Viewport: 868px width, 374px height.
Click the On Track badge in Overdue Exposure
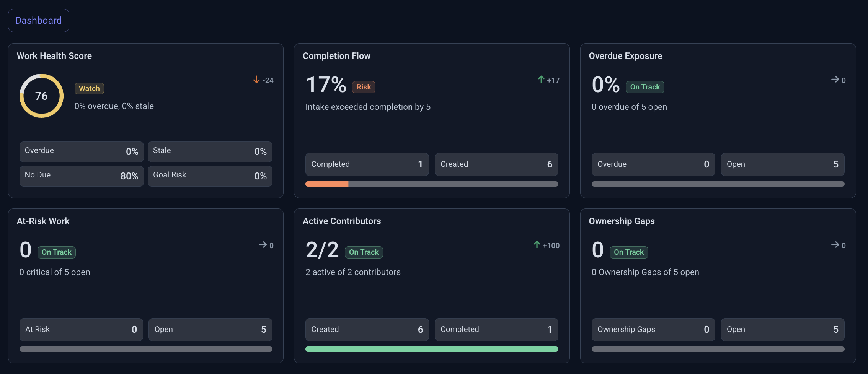coord(645,87)
